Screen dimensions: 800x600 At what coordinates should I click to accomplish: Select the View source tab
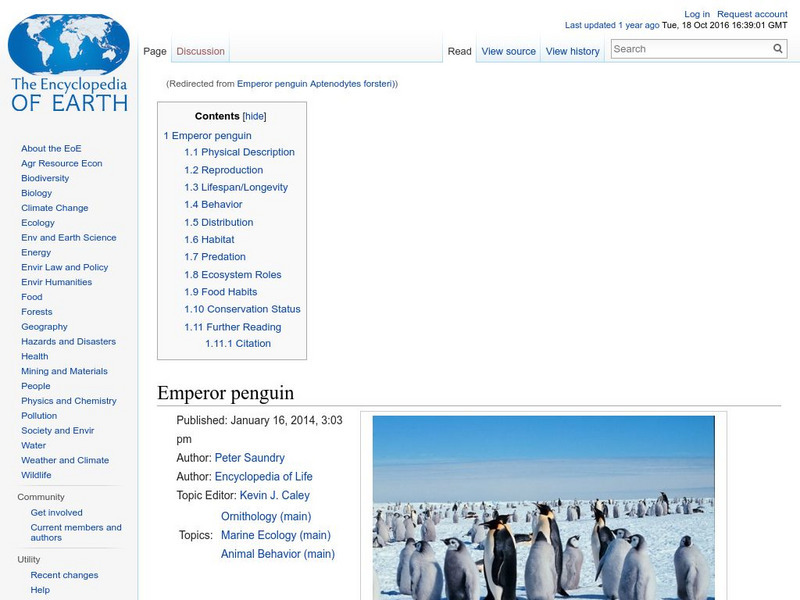(x=509, y=50)
